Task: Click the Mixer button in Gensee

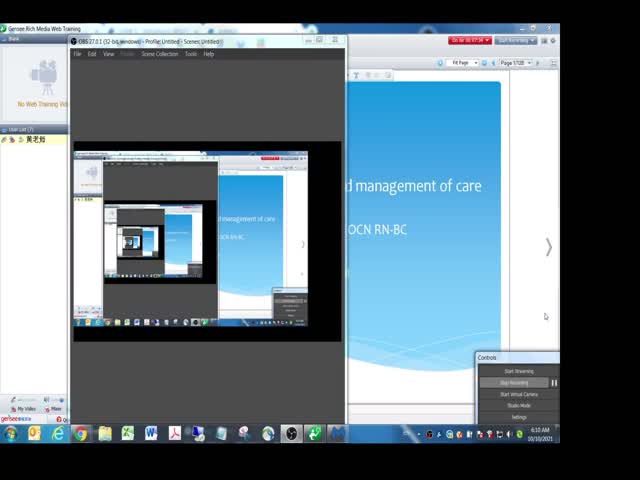Action: click(53, 409)
